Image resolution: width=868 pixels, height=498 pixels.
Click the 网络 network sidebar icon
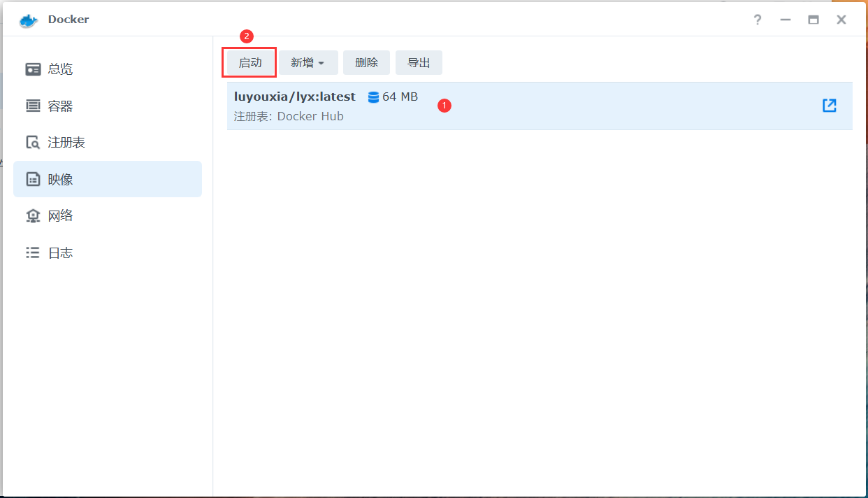tap(33, 215)
